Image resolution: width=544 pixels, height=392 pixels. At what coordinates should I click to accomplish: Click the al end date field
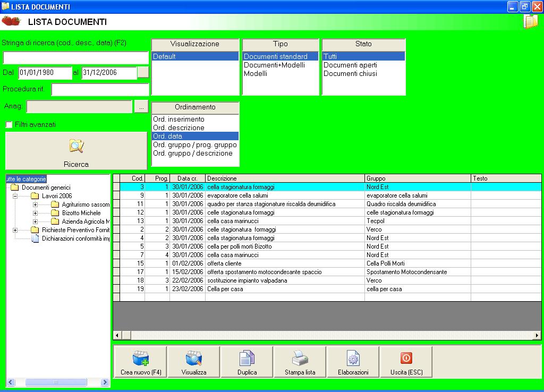[109, 72]
